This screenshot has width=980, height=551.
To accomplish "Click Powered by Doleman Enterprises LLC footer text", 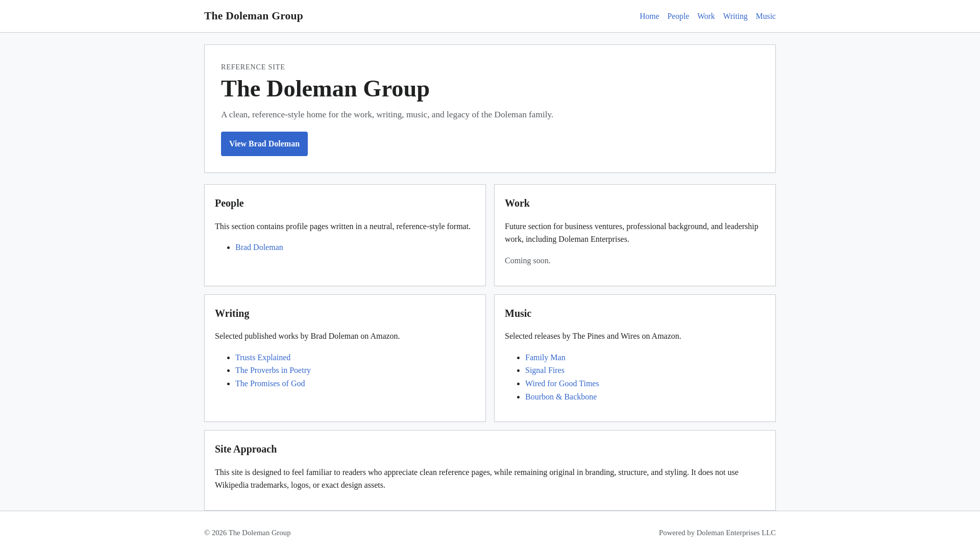I will 717,533.
